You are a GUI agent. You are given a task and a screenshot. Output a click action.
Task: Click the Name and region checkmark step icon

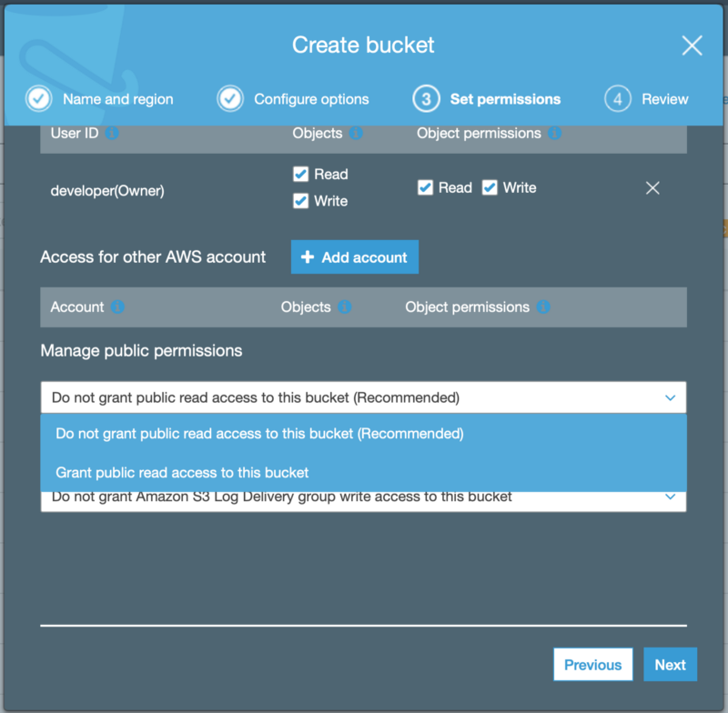tap(38, 99)
